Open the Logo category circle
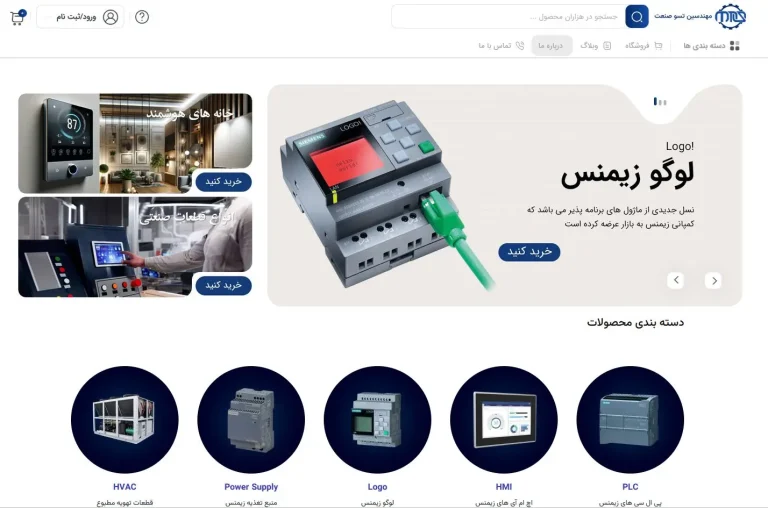Screen dimensions: 768x508 click(377, 420)
